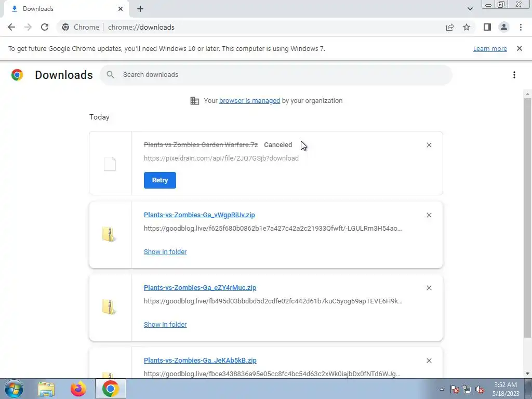Screen dimensions: 532x399
Task: Open the browser is managed link
Action: (x=249, y=101)
